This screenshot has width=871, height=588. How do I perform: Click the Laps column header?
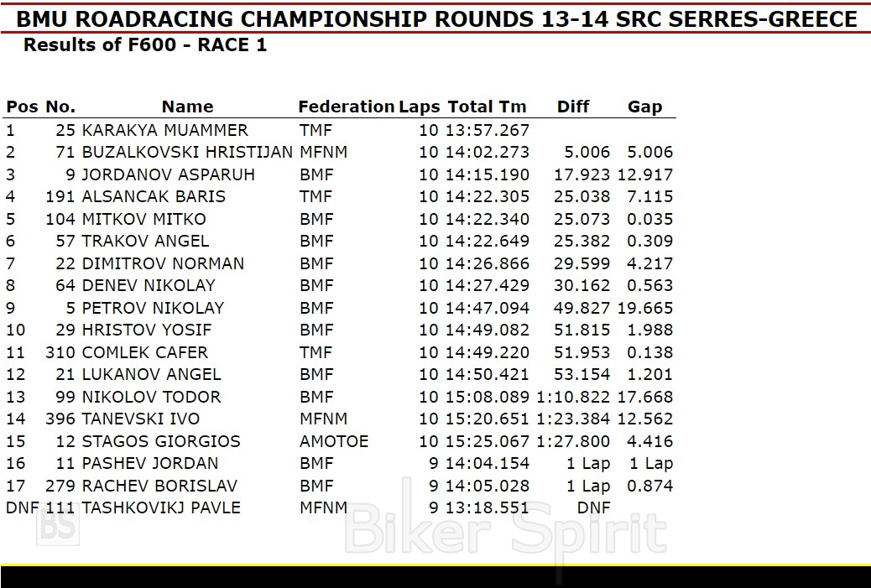click(419, 107)
